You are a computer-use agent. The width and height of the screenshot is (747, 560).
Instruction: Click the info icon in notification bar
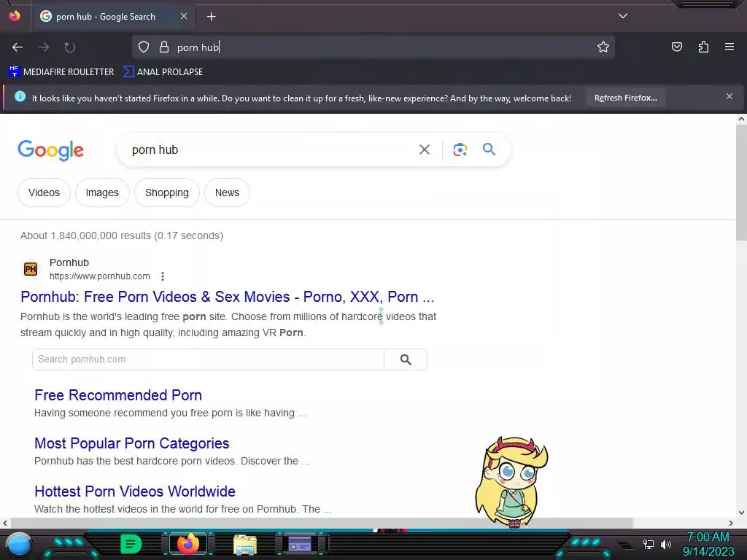point(20,97)
